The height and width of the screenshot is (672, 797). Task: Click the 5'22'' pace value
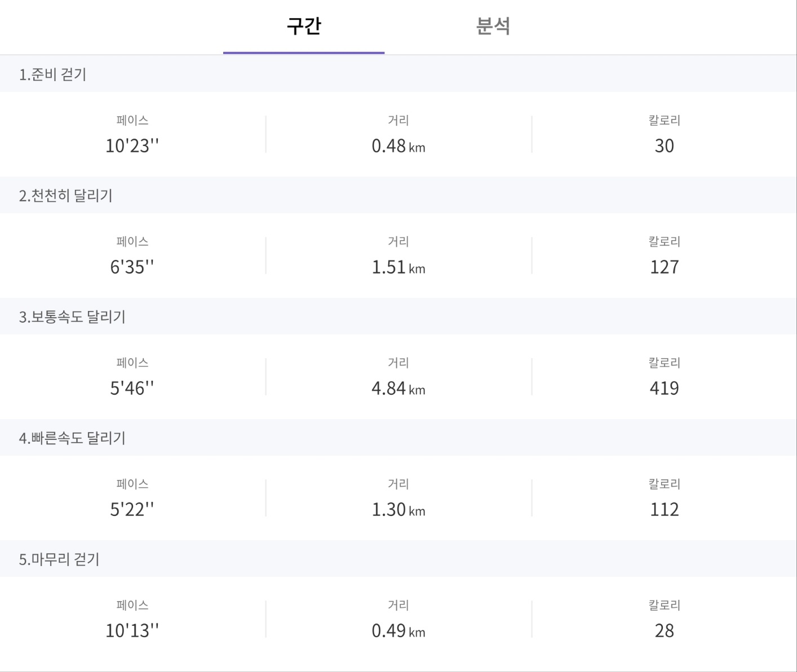coord(132,509)
